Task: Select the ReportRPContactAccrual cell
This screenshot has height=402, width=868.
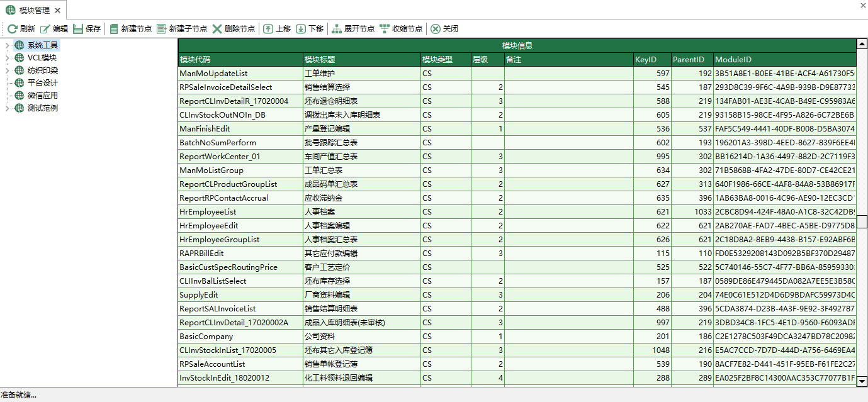Action: (240, 198)
